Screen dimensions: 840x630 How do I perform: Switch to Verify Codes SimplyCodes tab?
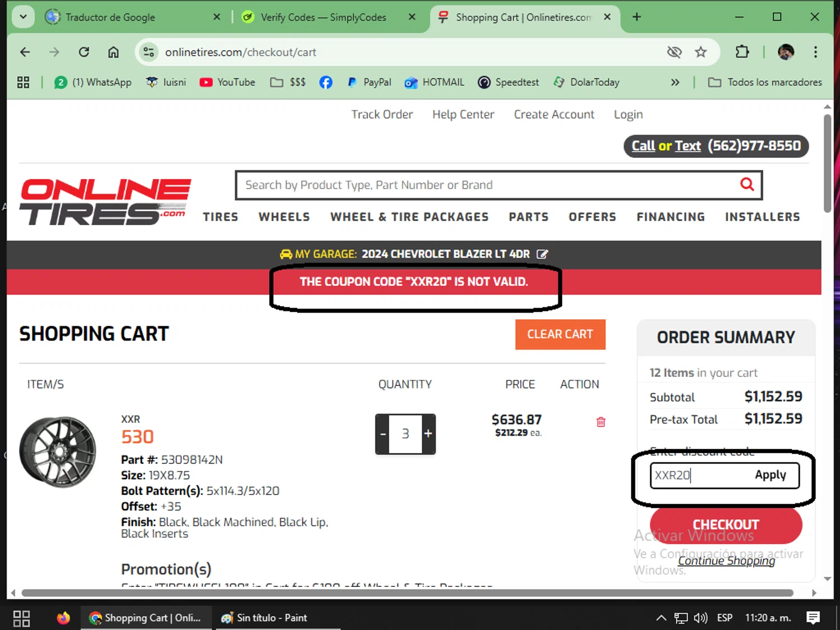point(323,17)
